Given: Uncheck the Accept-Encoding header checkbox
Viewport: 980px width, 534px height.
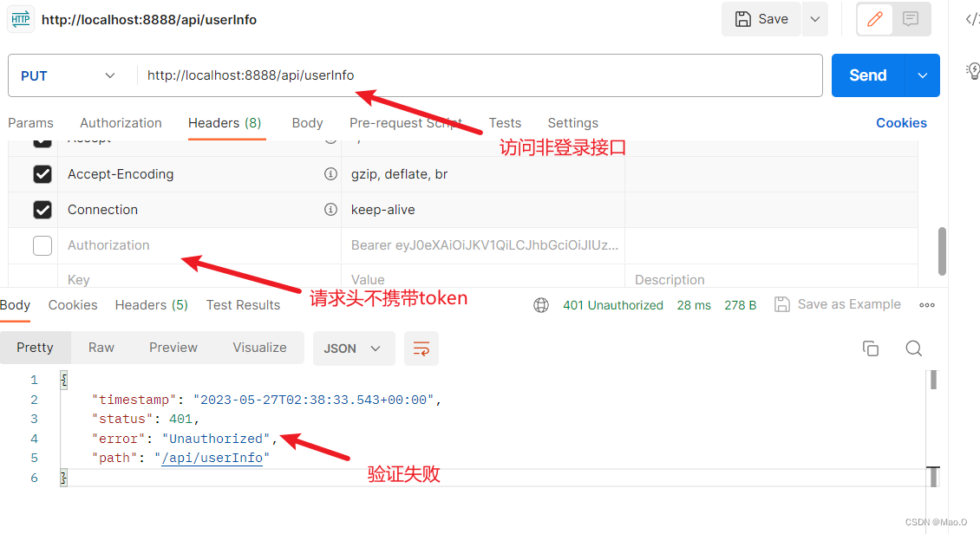Looking at the screenshot, I should (42, 174).
